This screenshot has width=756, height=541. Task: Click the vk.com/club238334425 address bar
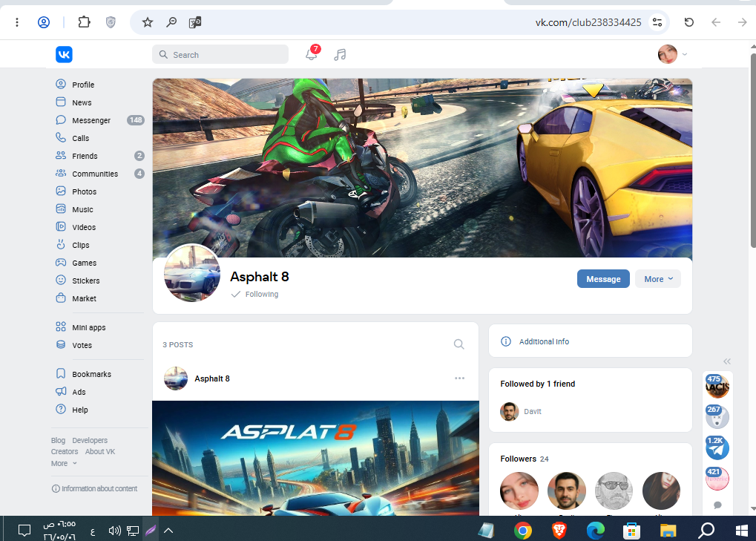click(588, 22)
